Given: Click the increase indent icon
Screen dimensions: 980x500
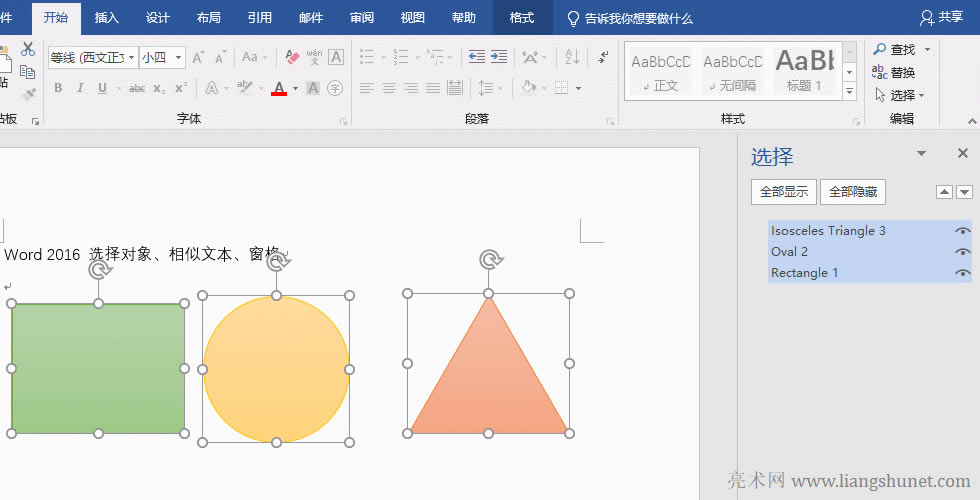Looking at the screenshot, I should pyautogui.click(x=498, y=57).
